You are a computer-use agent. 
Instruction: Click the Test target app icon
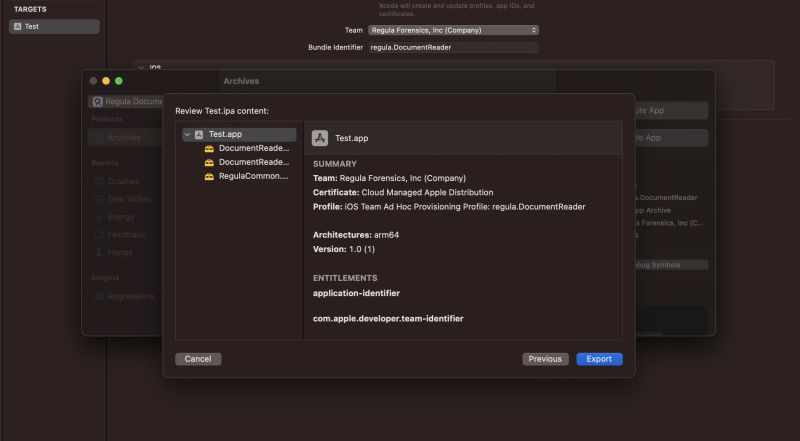(18, 27)
